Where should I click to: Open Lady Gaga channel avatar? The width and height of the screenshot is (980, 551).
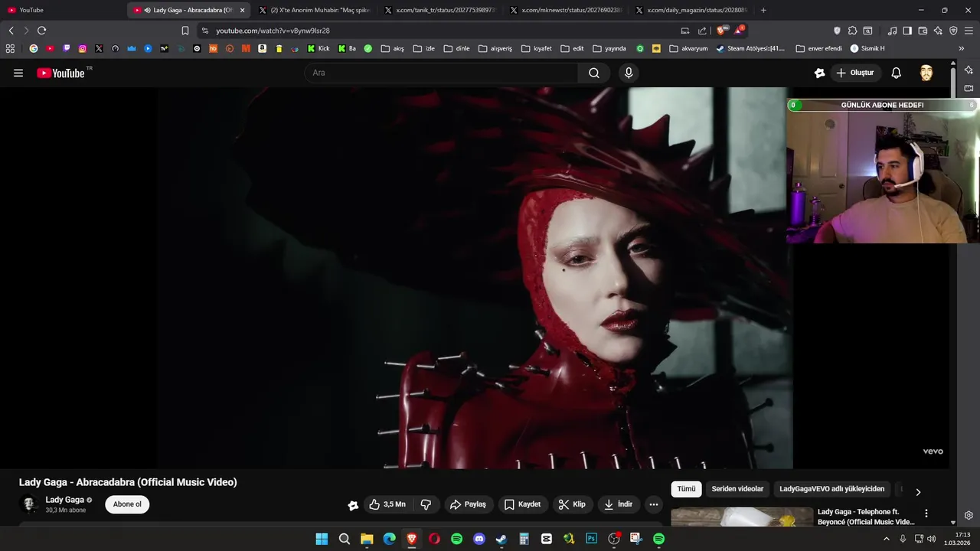(x=30, y=504)
